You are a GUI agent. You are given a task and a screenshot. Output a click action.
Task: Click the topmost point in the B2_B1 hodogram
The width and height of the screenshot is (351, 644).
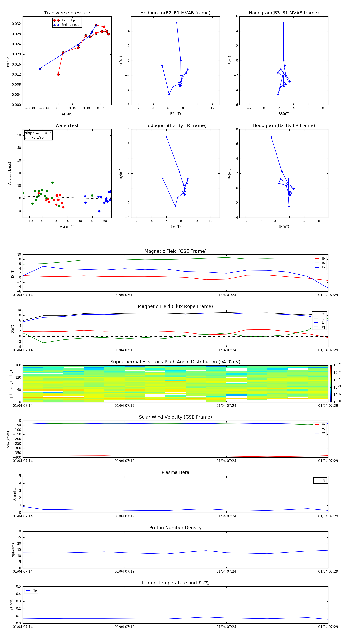pos(177,23)
